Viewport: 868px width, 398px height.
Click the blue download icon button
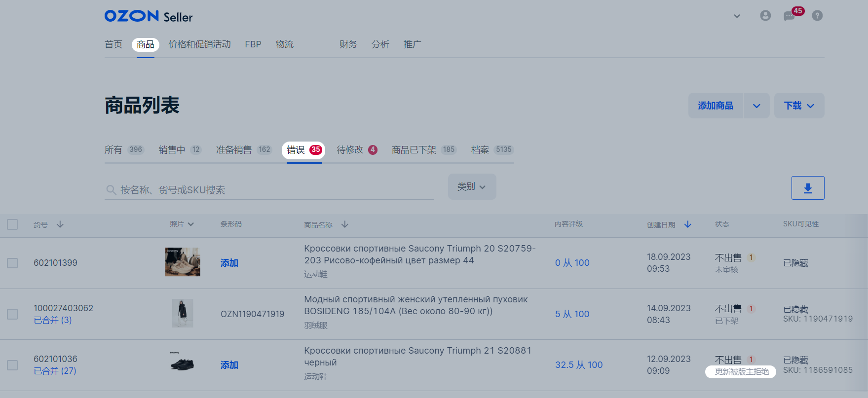[808, 188]
